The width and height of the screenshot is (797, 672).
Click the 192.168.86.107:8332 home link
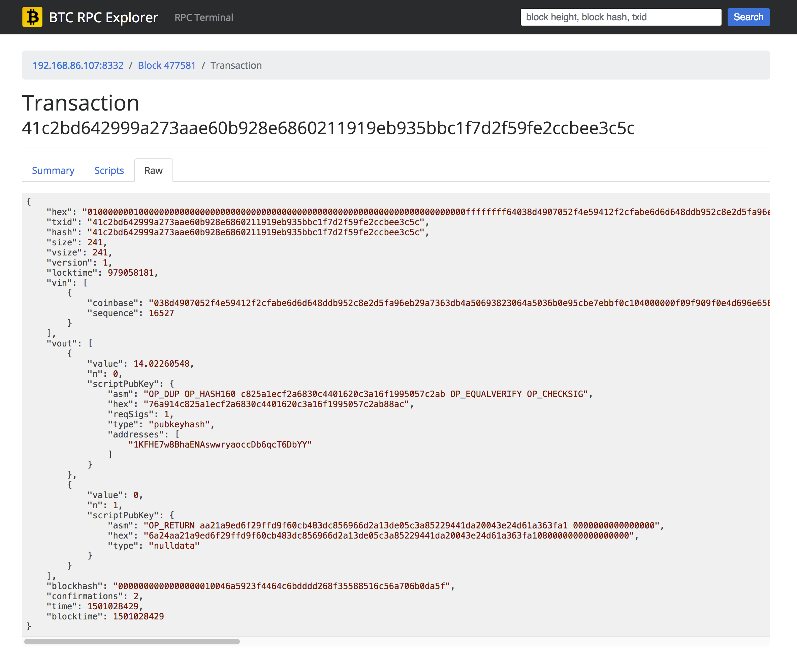78,65
